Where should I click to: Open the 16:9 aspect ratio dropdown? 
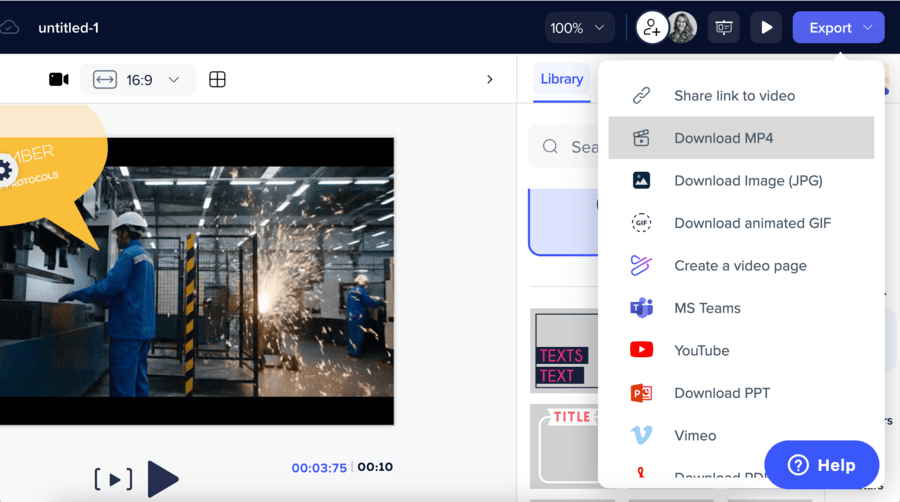[x=137, y=80]
